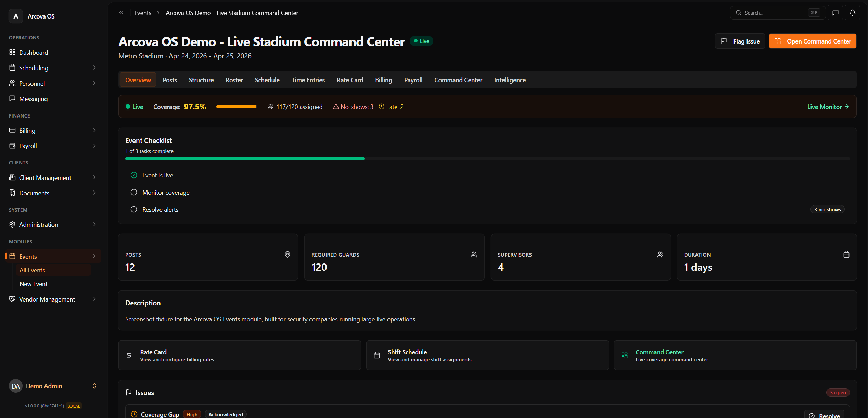Open notifications bell icon
The width and height of the screenshot is (868, 418).
852,13
